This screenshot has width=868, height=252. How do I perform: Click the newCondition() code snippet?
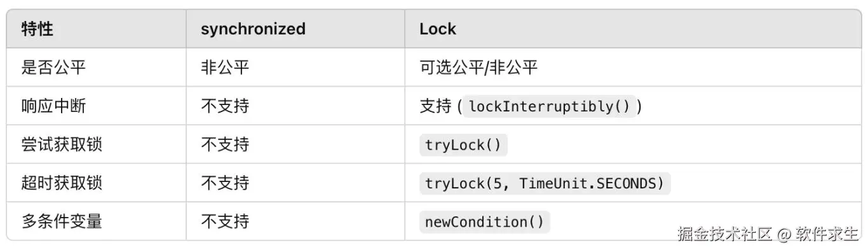click(484, 221)
